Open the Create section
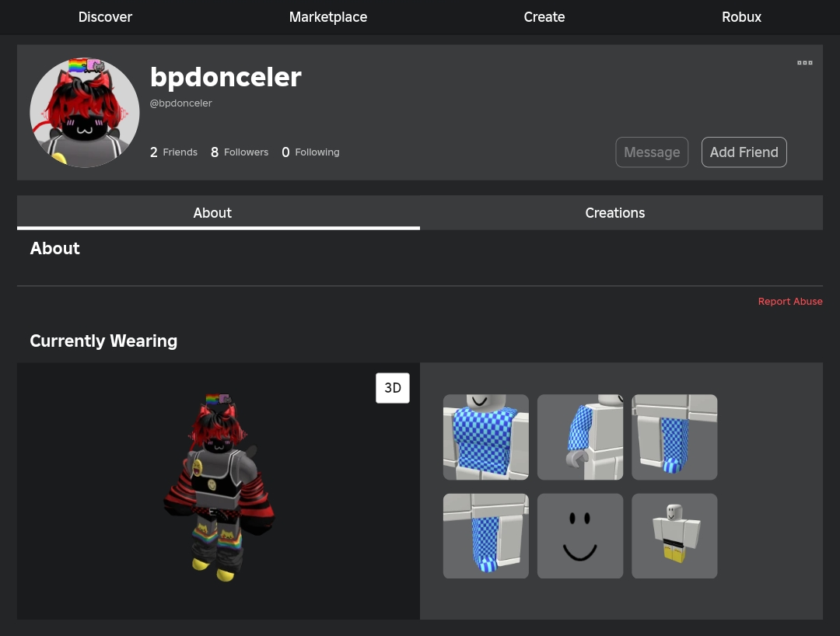 (544, 17)
